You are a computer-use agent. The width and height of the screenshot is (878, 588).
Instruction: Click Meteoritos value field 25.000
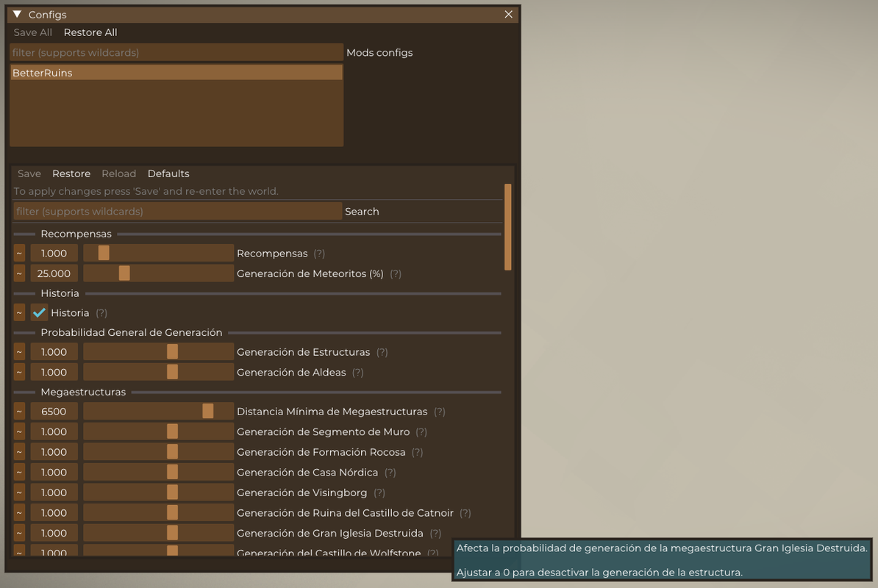54,273
